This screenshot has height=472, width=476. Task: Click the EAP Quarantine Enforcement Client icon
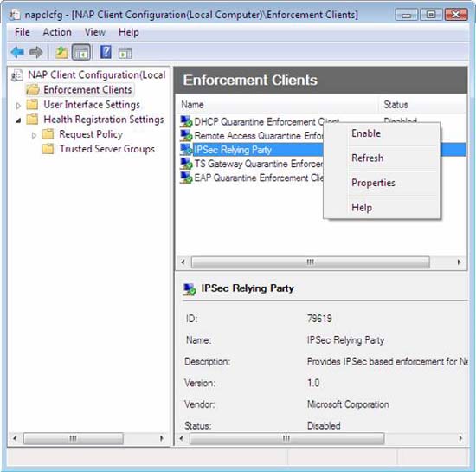186,178
